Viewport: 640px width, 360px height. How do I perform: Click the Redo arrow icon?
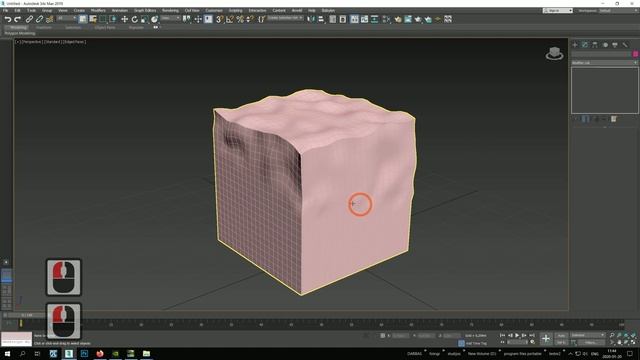18,19
